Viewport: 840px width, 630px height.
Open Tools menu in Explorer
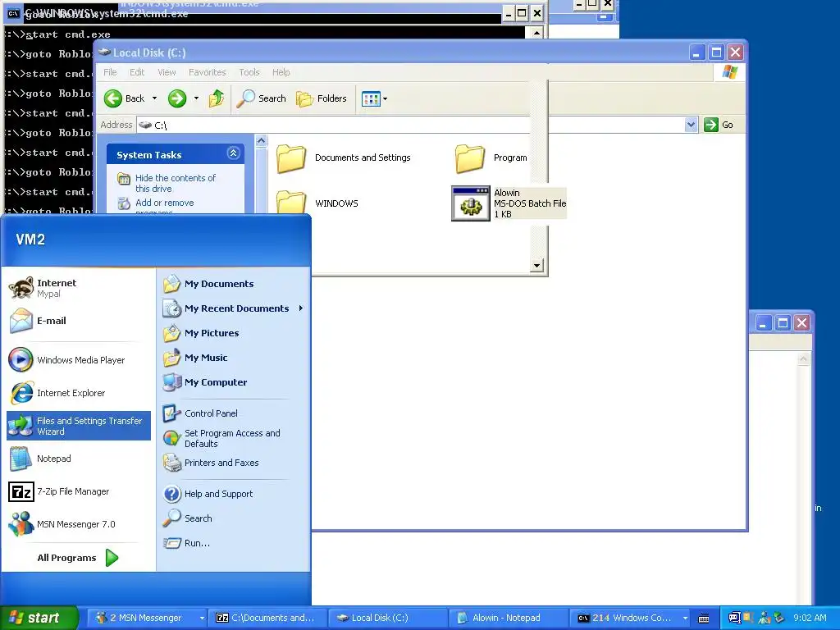pyautogui.click(x=249, y=72)
